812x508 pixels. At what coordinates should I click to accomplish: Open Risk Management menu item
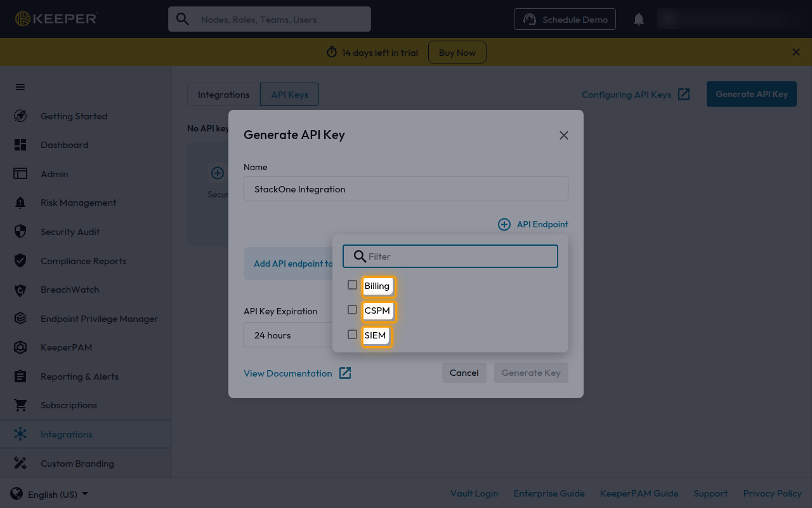(x=86, y=203)
